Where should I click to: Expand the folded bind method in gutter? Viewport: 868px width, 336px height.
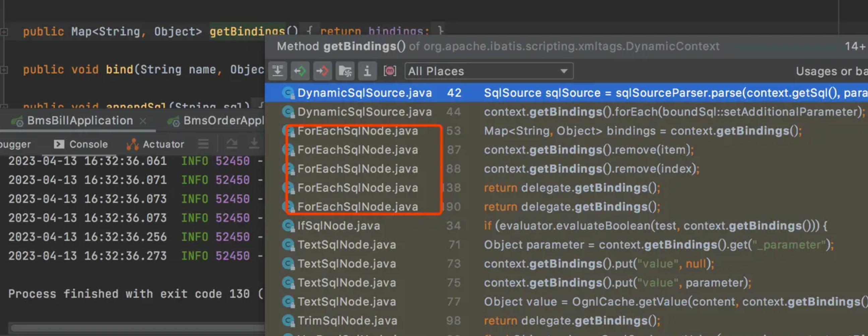pyautogui.click(x=4, y=70)
